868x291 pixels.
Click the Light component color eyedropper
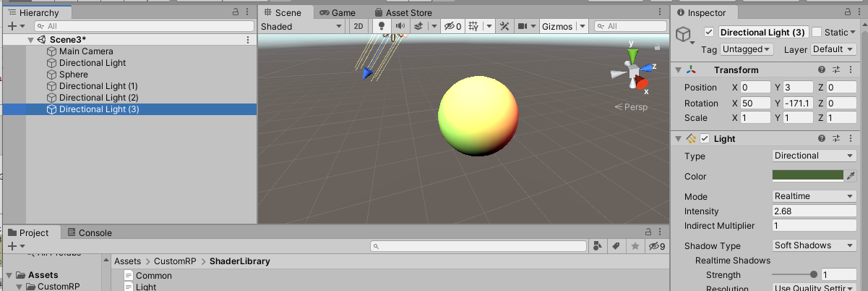click(x=851, y=176)
